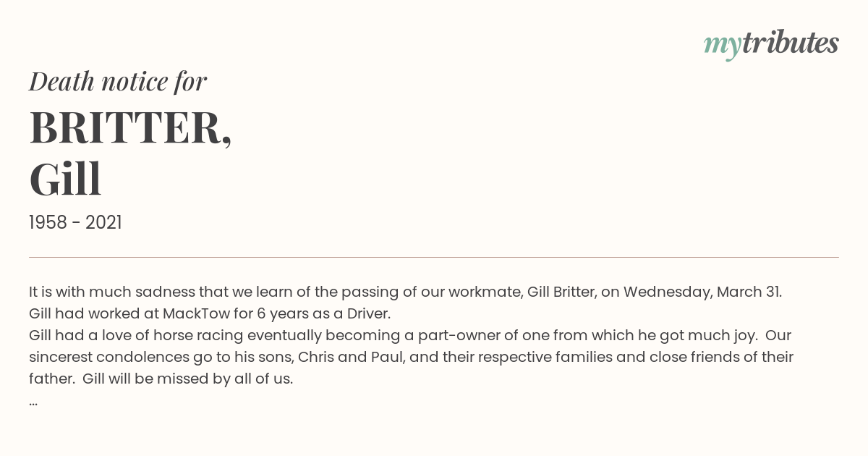The image size is (868, 456).
Task: Click the trailing ellipsis to read more
Action: tap(33, 402)
